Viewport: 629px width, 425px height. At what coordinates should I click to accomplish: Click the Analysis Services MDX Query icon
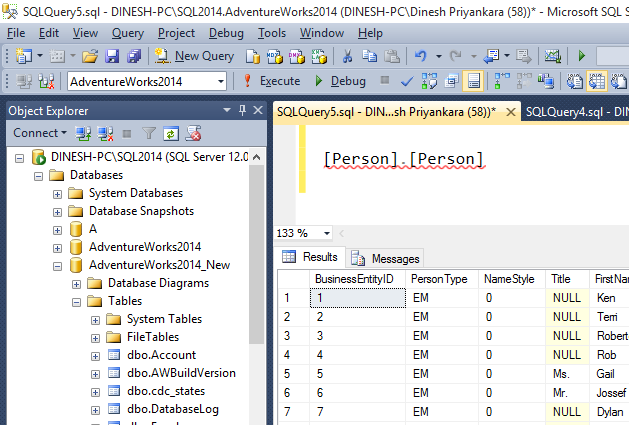(275, 56)
